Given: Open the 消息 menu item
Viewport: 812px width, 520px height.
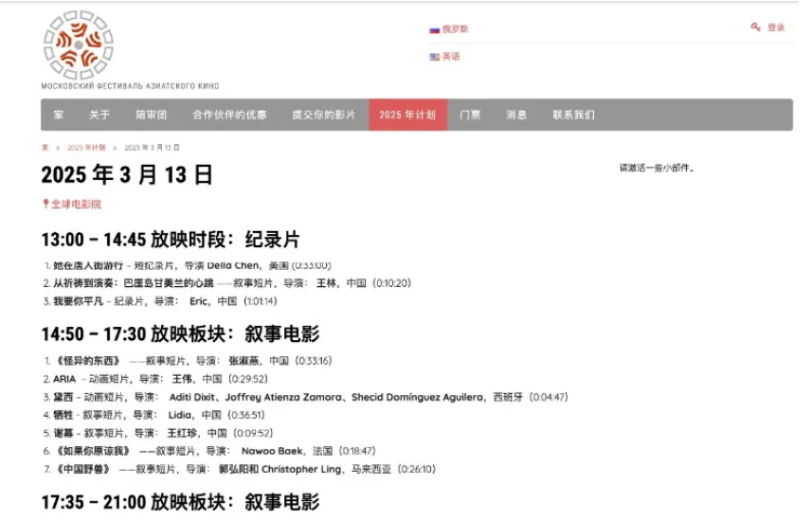Looking at the screenshot, I should tap(516, 116).
